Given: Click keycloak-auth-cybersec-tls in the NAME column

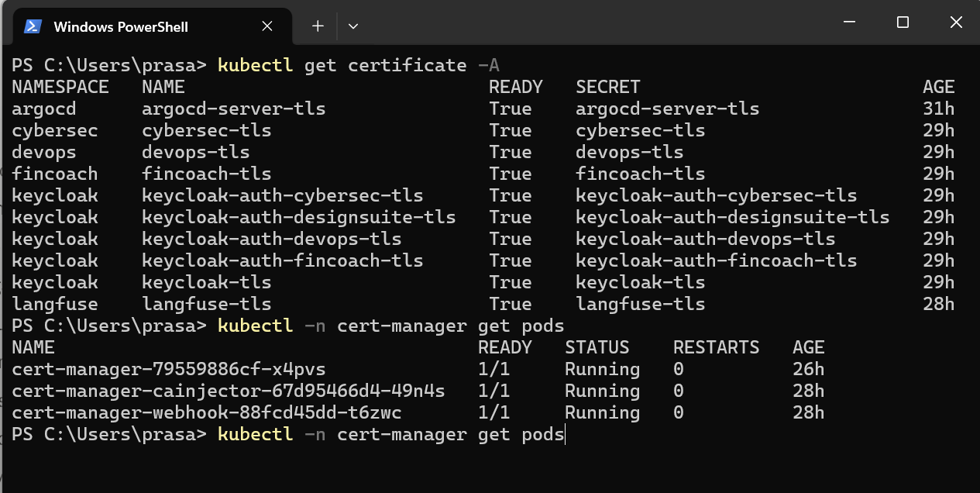Looking at the screenshot, I should pos(283,195).
